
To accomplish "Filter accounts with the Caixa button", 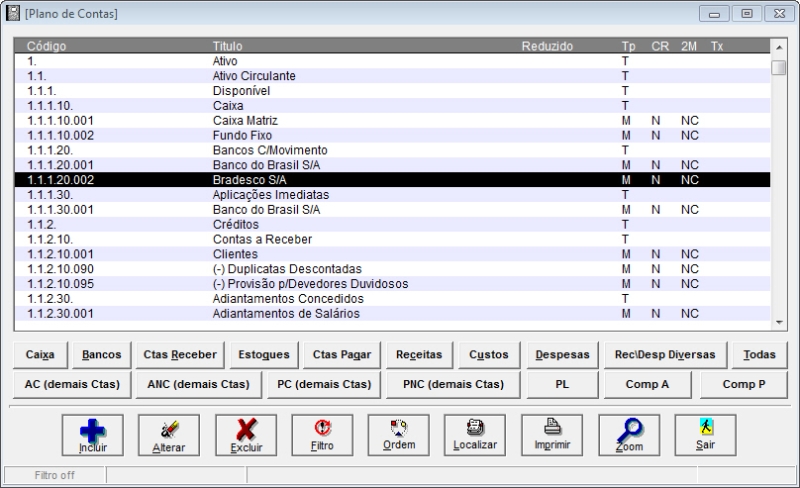I will click(40, 355).
